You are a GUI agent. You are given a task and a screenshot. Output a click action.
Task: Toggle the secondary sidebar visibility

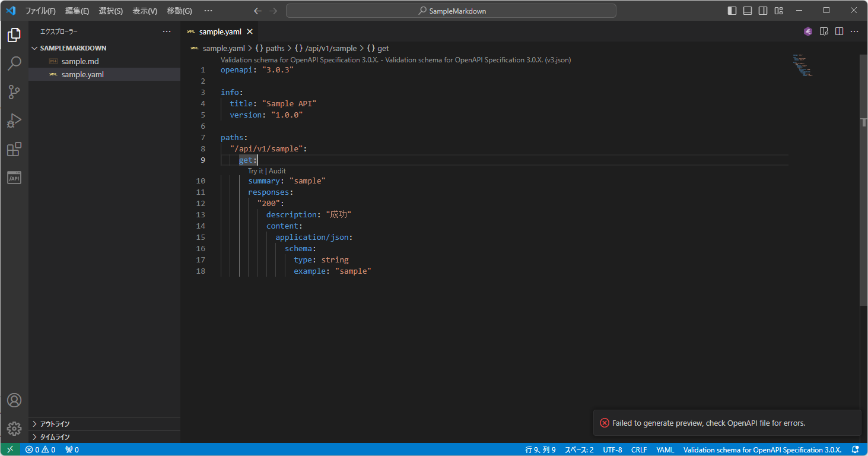(762, 10)
